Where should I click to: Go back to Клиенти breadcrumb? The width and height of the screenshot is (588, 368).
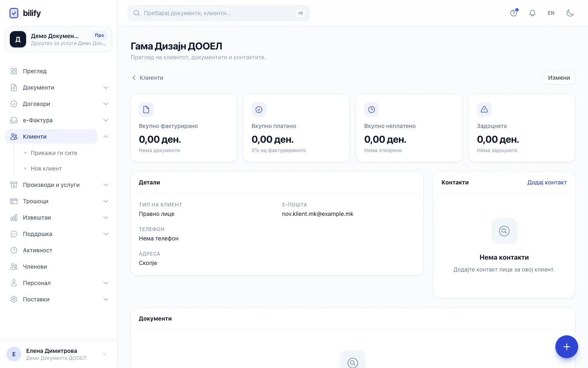pyautogui.click(x=147, y=78)
